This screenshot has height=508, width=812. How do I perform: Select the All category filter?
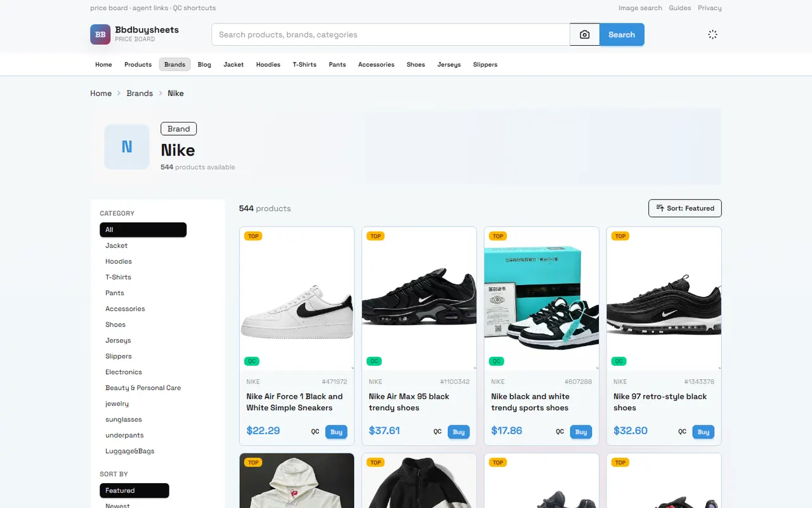[x=143, y=230]
